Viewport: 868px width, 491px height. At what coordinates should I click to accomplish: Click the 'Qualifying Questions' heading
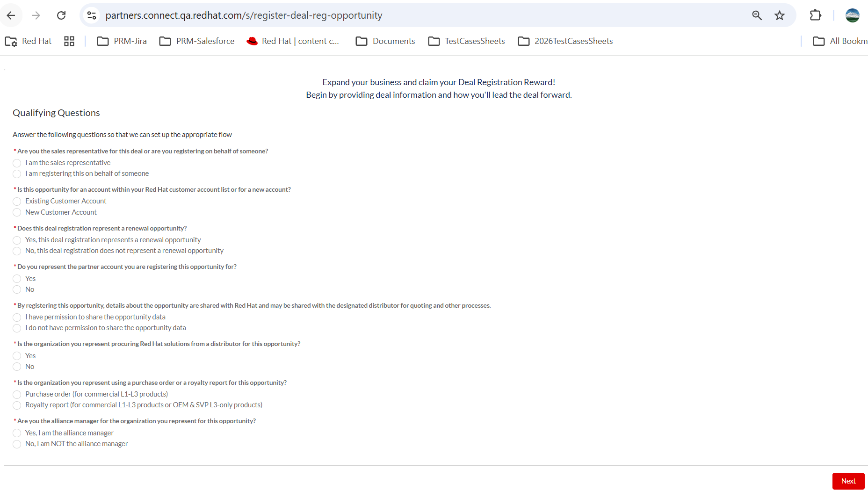coord(56,113)
